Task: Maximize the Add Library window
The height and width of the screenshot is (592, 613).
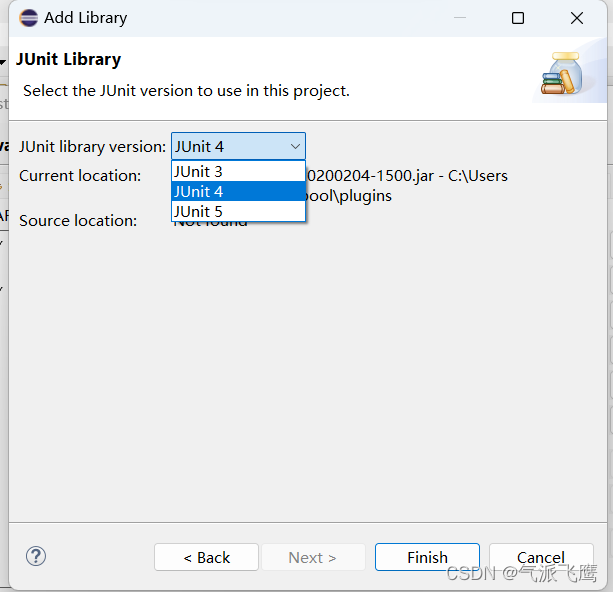Action: tap(518, 18)
